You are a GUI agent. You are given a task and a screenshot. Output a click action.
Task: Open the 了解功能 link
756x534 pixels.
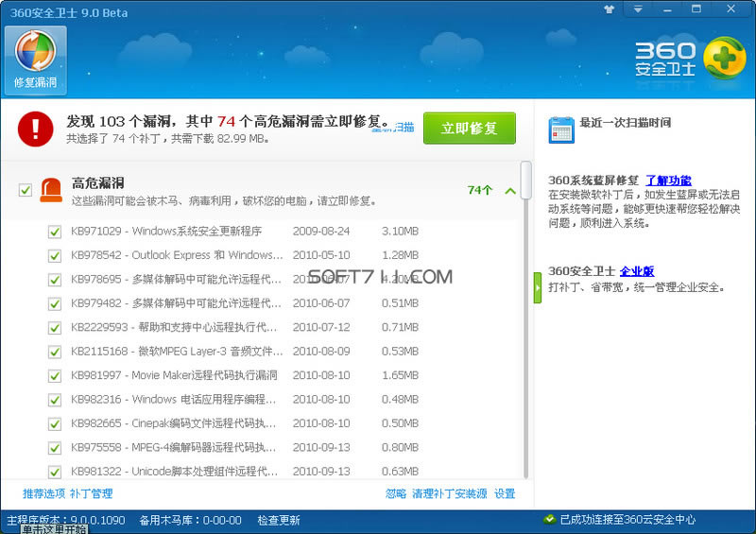[x=668, y=181]
